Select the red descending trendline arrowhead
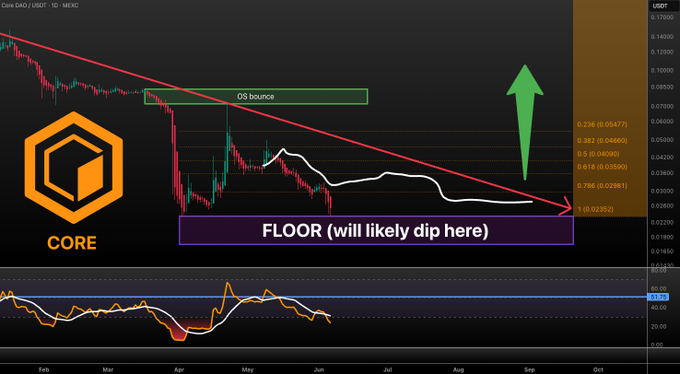 click(566, 207)
